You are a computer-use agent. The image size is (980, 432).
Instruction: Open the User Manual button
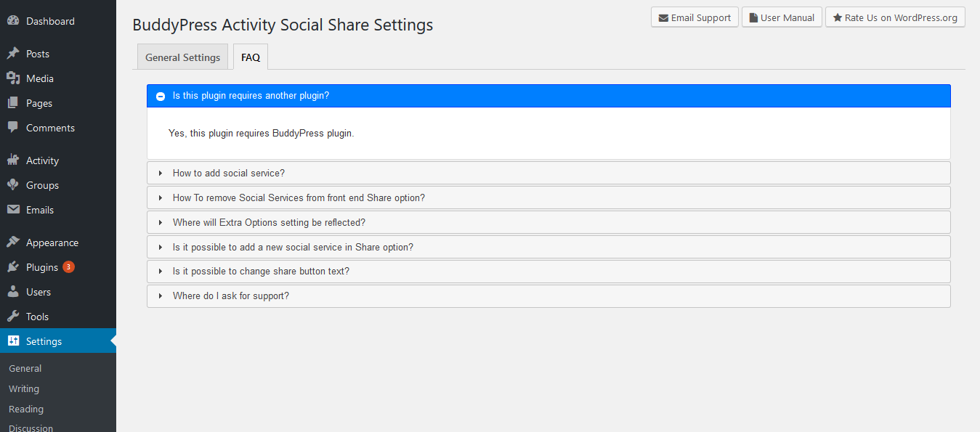(782, 17)
